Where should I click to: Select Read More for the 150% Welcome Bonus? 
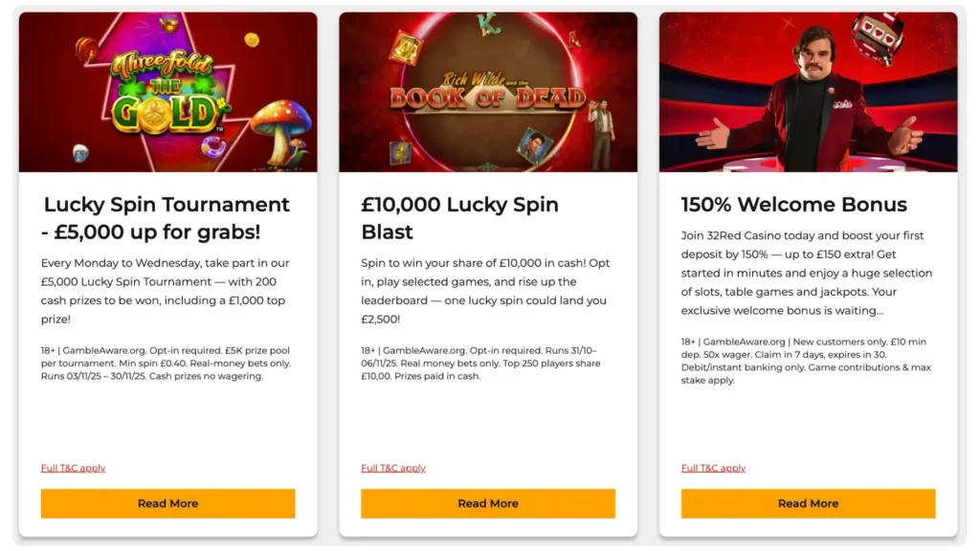[808, 503]
